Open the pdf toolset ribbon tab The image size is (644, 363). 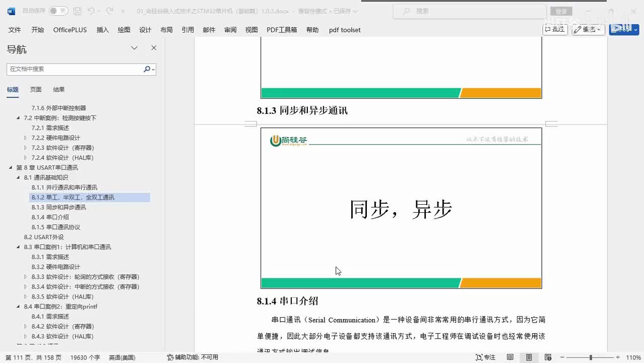tap(345, 30)
